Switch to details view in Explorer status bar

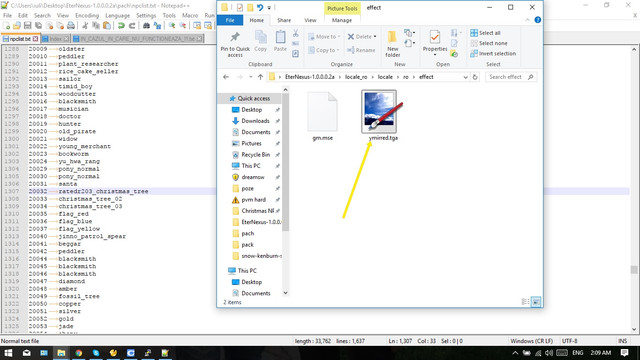click(525, 302)
